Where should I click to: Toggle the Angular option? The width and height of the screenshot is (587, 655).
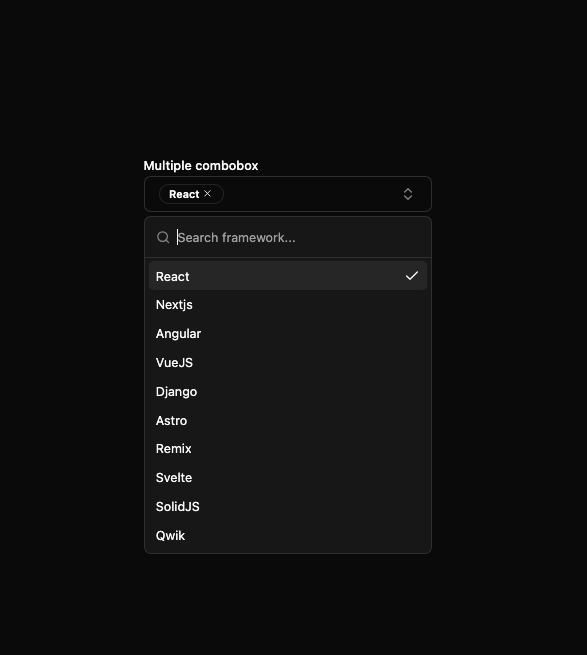[288, 333]
